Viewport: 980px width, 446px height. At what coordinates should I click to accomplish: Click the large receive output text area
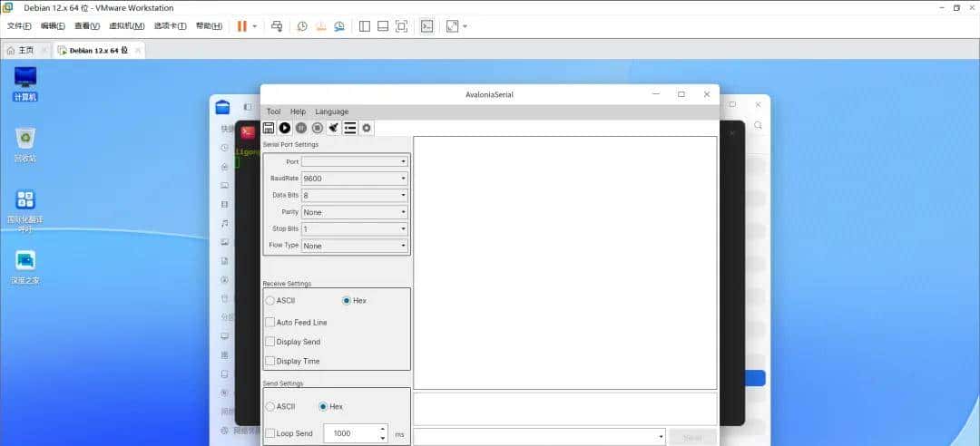(x=565, y=263)
